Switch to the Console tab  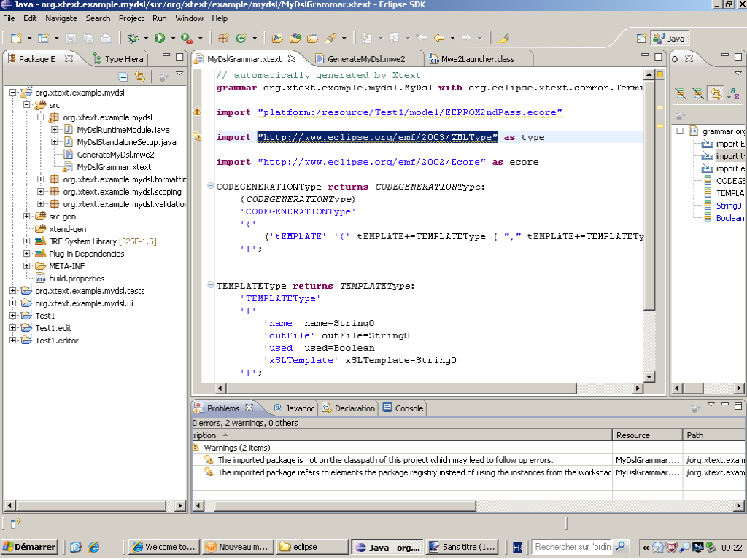pyautogui.click(x=403, y=408)
